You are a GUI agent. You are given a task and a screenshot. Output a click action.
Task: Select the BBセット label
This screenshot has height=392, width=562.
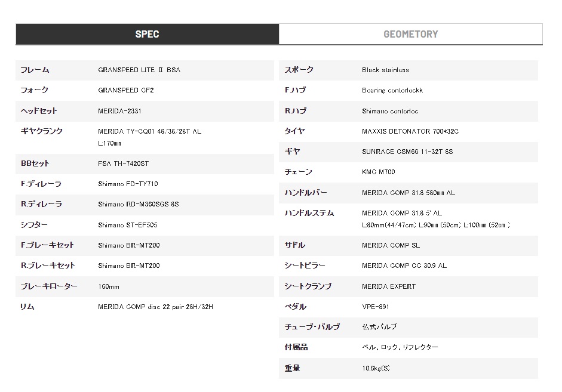click(x=35, y=163)
